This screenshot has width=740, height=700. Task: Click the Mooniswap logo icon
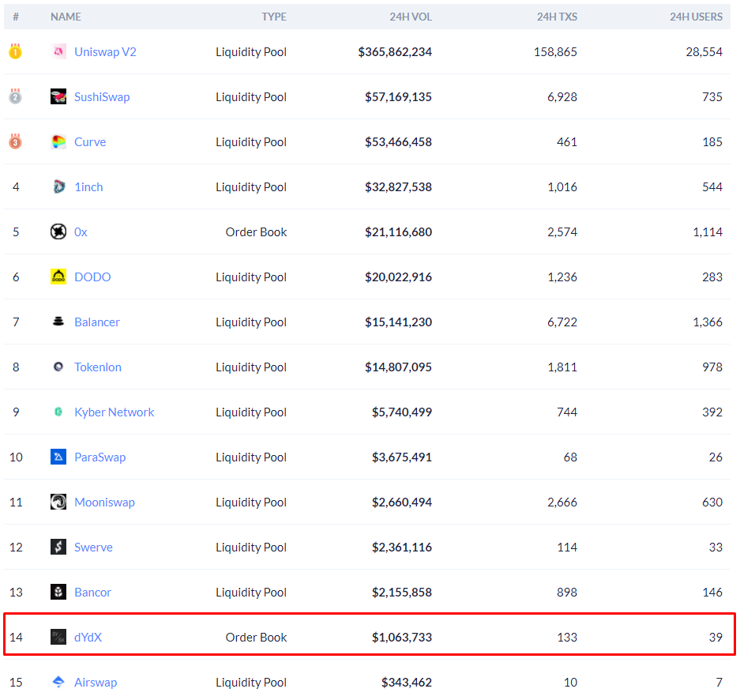(x=58, y=502)
